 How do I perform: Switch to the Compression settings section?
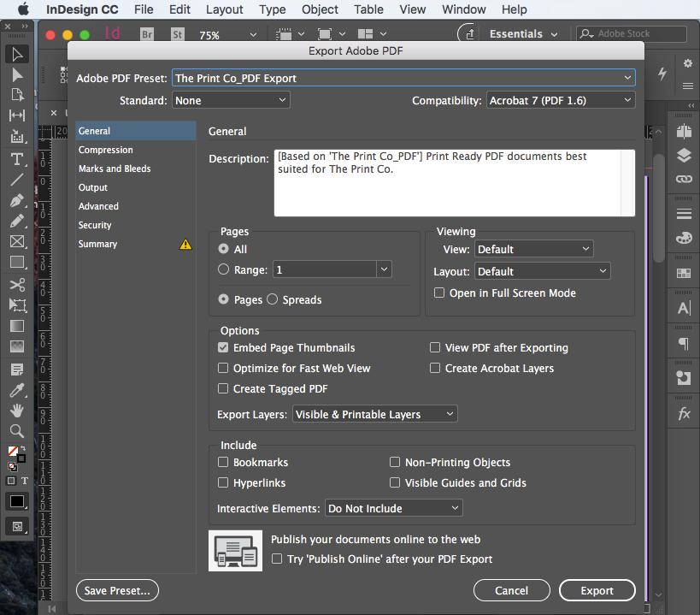click(105, 150)
